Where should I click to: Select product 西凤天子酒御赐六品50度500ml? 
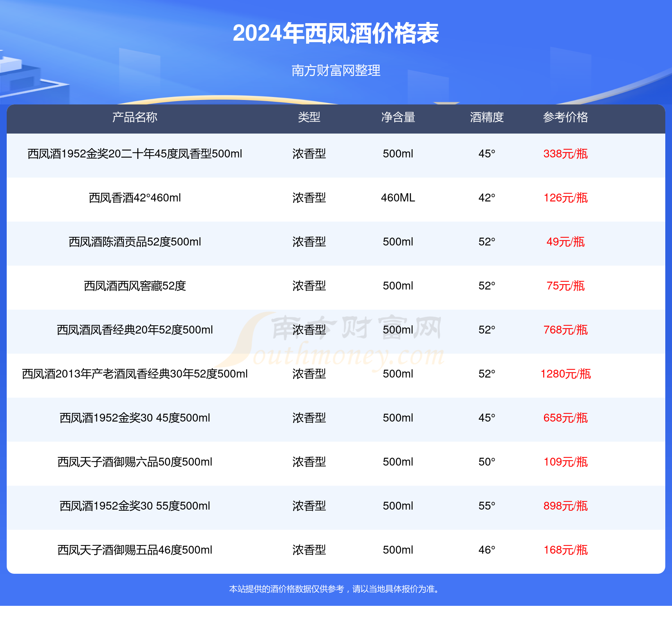click(x=135, y=462)
